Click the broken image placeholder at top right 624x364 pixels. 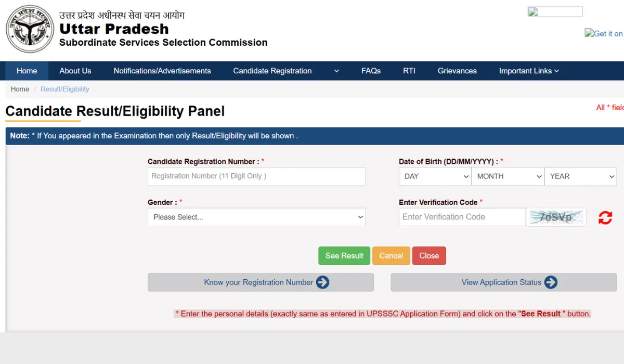tap(555, 11)
